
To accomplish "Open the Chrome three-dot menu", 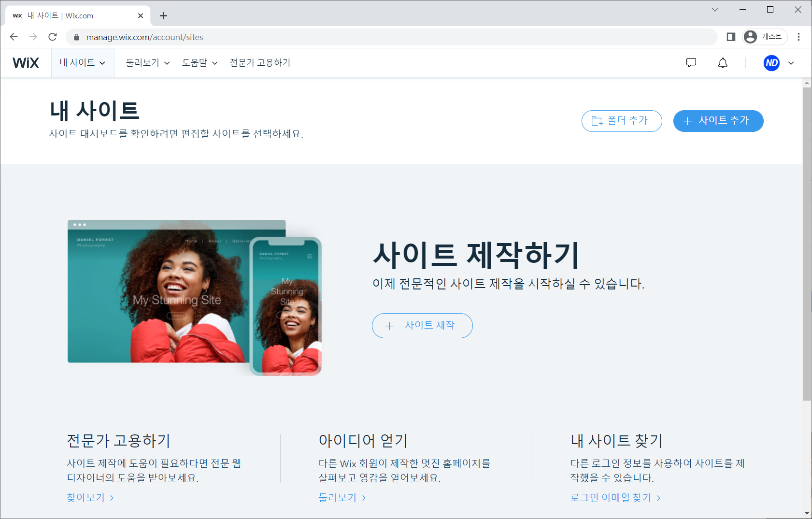I will pos(798,37).
